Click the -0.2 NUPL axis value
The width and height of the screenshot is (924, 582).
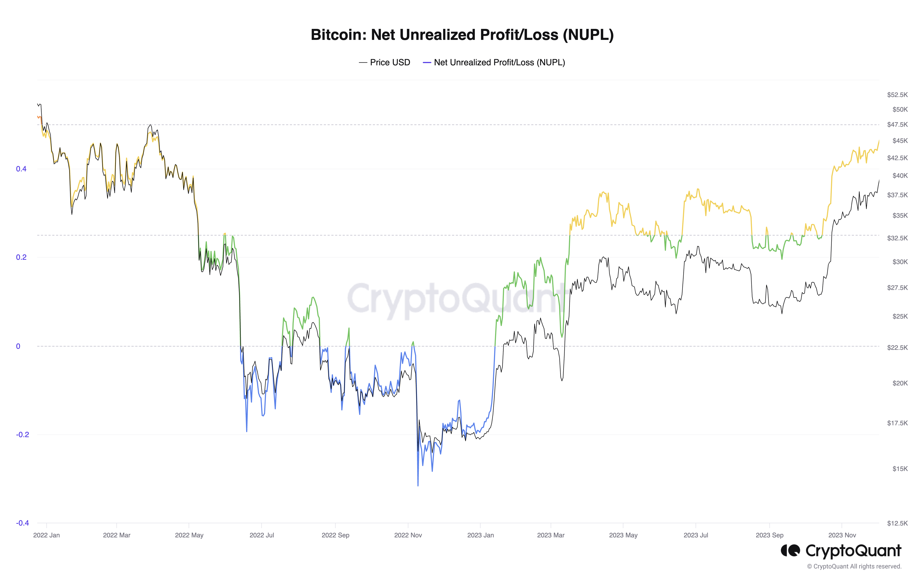coord(22,434)
